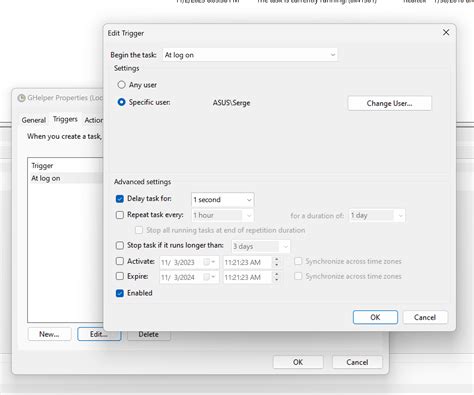The width and height of the screenshot is (474, 395).
Task: Click the Expire time spinner arrows
Action: (x=276, y=277)
